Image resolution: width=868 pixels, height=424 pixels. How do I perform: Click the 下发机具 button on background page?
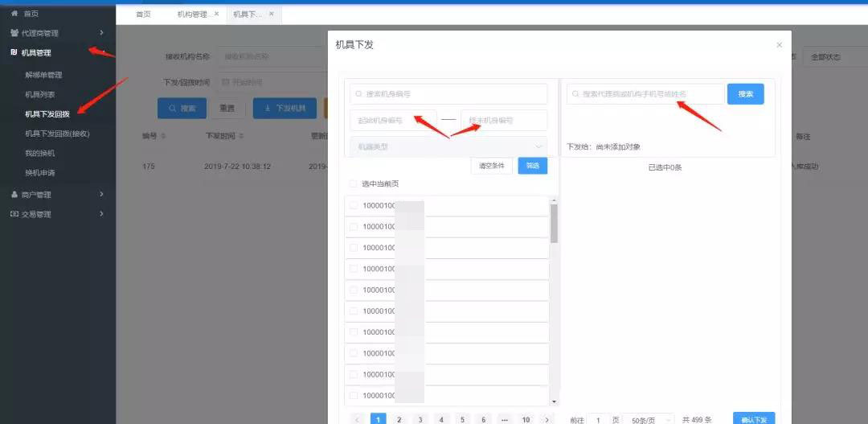pyautogui.click(x=285, y=108)
